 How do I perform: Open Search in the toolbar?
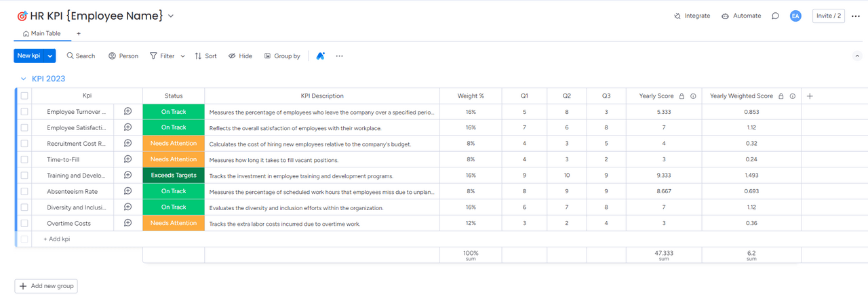coord(81,56)
